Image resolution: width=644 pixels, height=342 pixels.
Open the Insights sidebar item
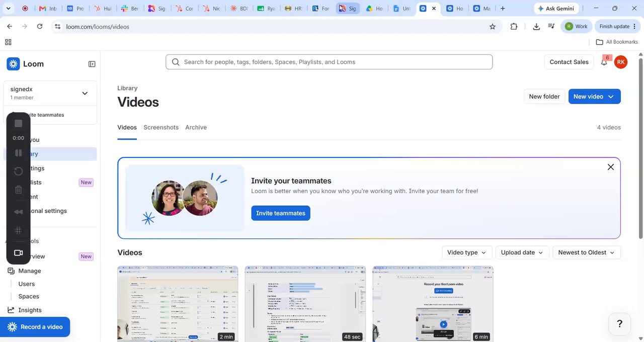click(x=30, y=310)
